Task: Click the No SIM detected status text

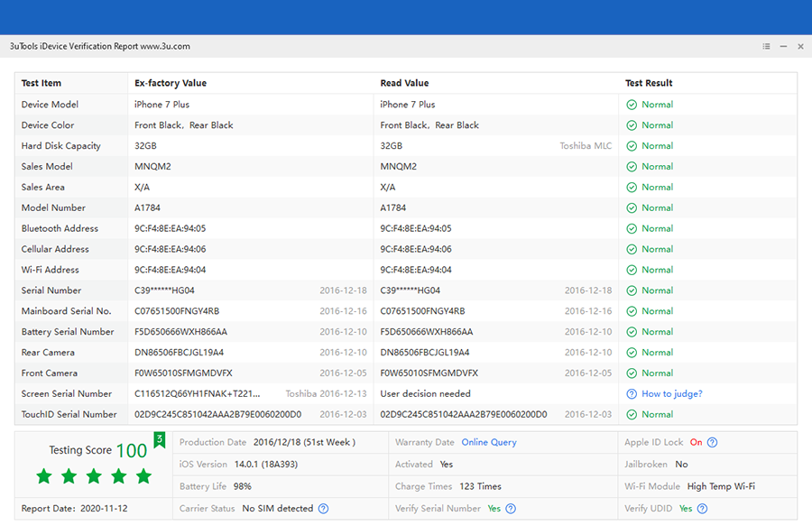Action: pyautogui.click(x=278, y=509)
